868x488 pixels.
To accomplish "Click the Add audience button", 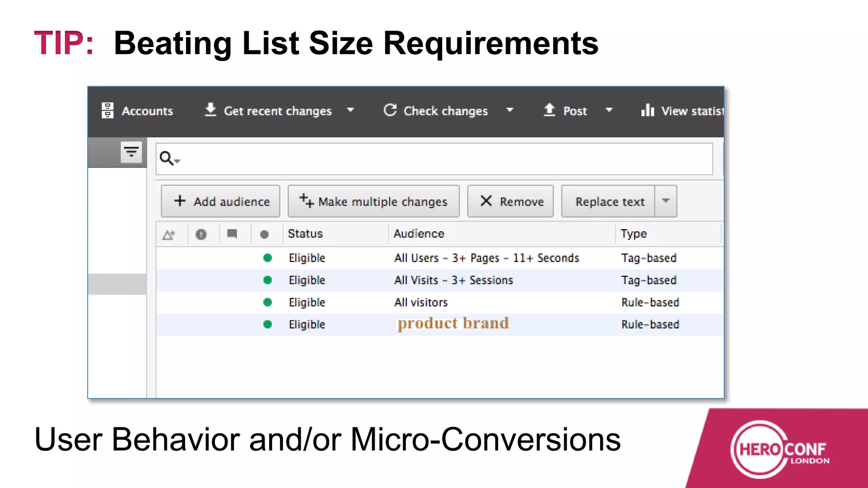I will point(220,201).
